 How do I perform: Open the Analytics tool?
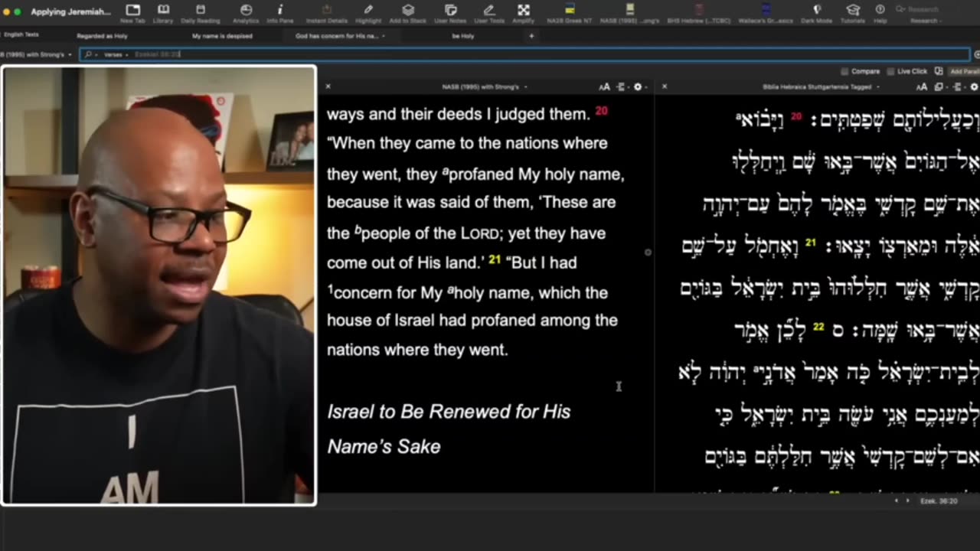click(246, 13)
